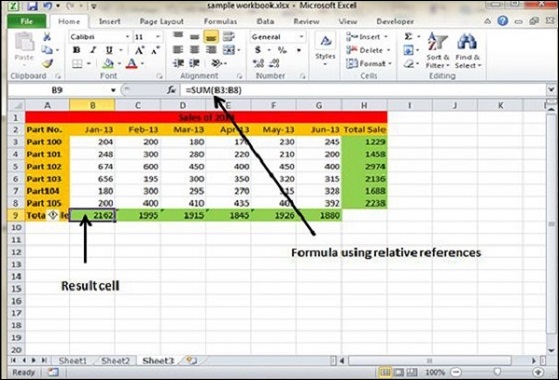Click the Fill down icon in Editing

click(408, 50)
